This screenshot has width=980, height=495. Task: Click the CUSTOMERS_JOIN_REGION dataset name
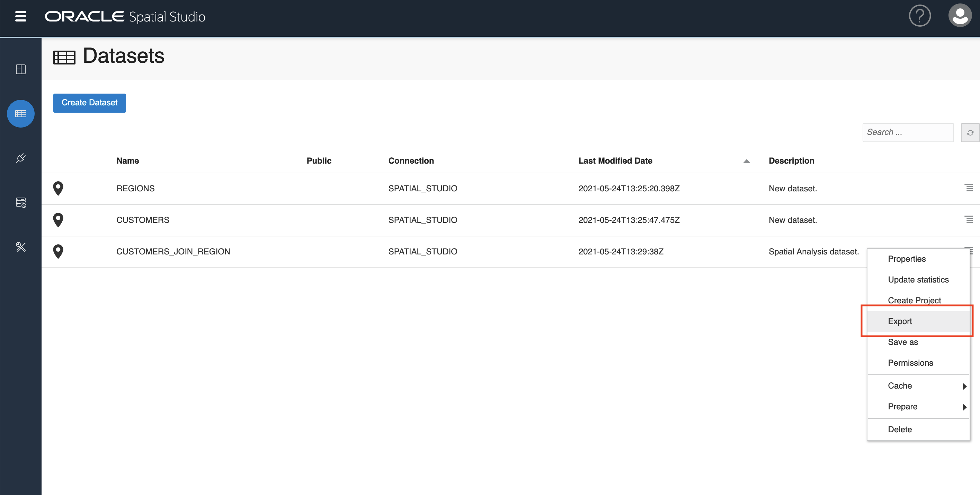coord(173,252)
